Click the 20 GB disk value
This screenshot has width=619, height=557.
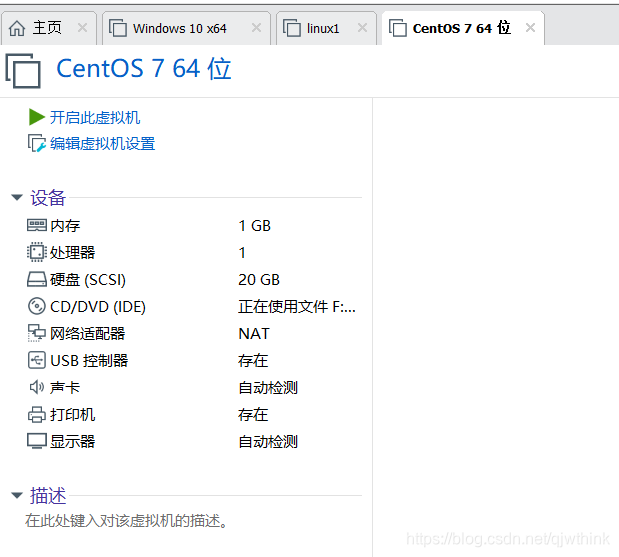tap(259, 280)
